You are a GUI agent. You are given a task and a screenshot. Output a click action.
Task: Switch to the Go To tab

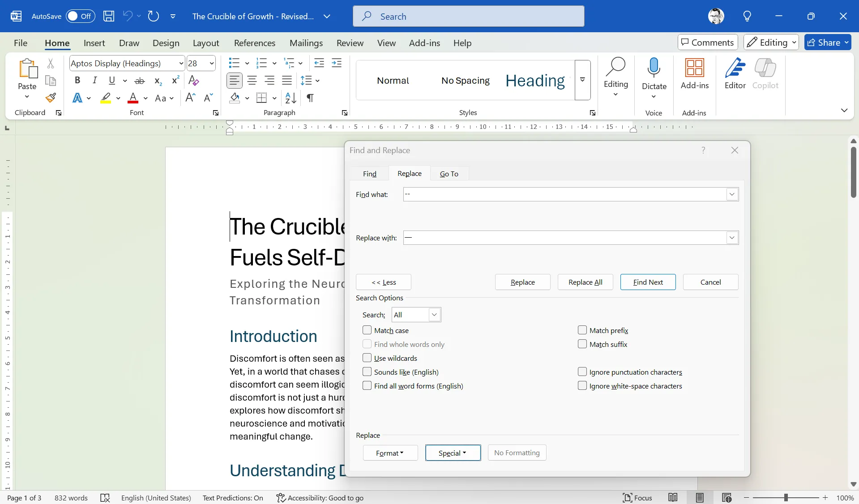(x=449, y=174)
